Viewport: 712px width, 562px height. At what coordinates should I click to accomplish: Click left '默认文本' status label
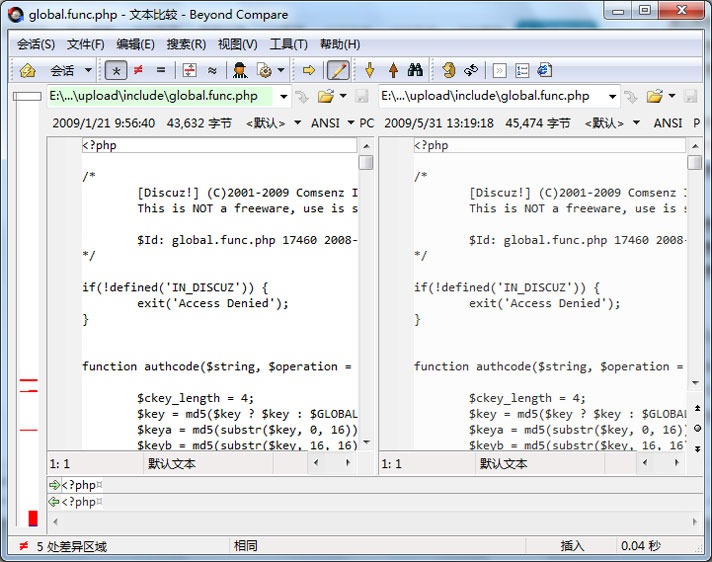pyautogui.click(x=172, y=463)
